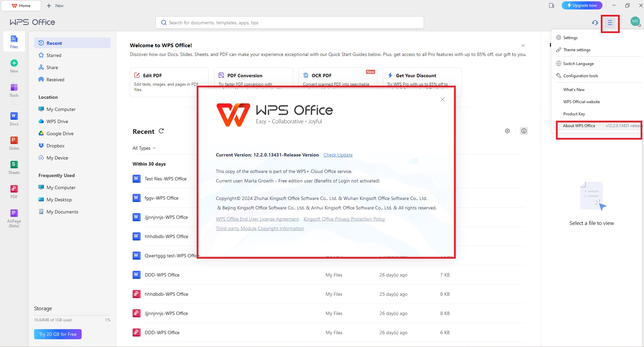Expand the All Types filter dropdown
This screenshot has height=347, width=644.
pyautogui.click(x=144, y=148)
